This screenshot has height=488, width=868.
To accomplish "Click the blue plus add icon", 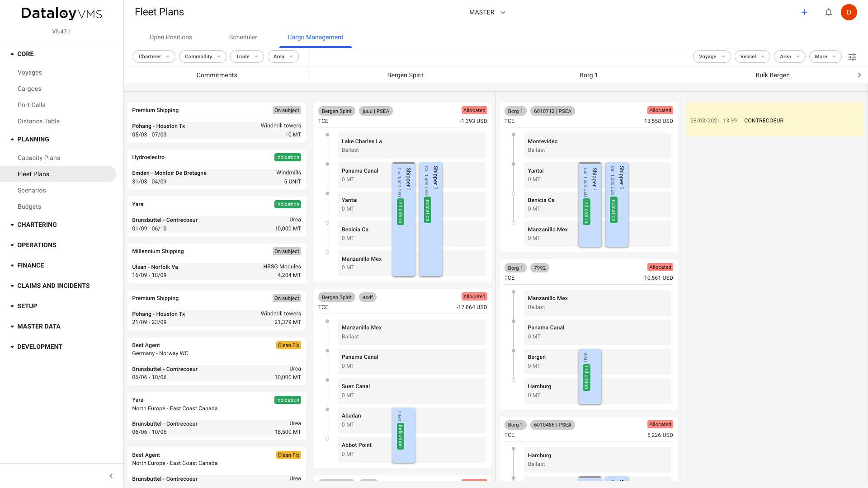I will 804,12.
